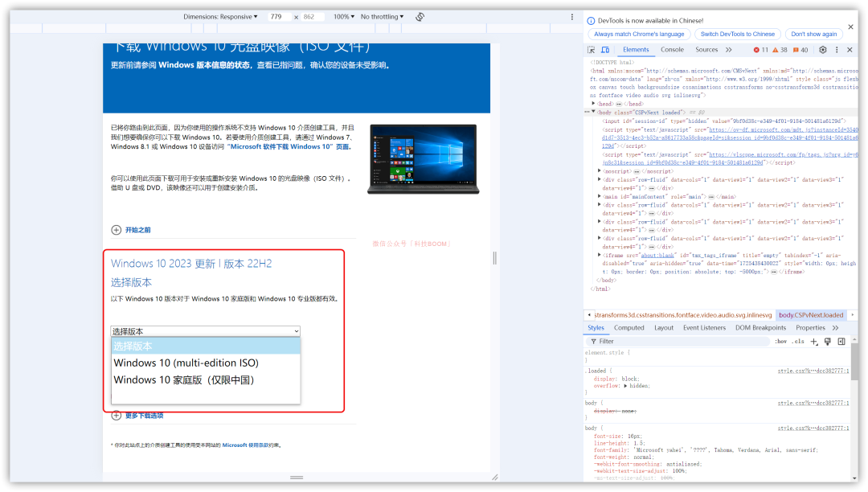Close the DevTools panel
The height and width of the screenshot is (492, 868).
pyautogui.click(x=850, y=50)
